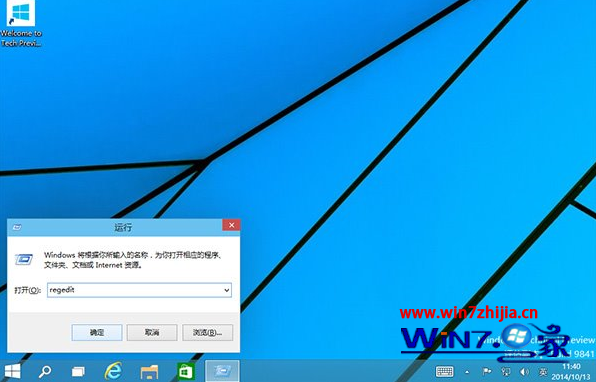Open the network tray icon
The image size is (596, 382).
click(506, 371)
